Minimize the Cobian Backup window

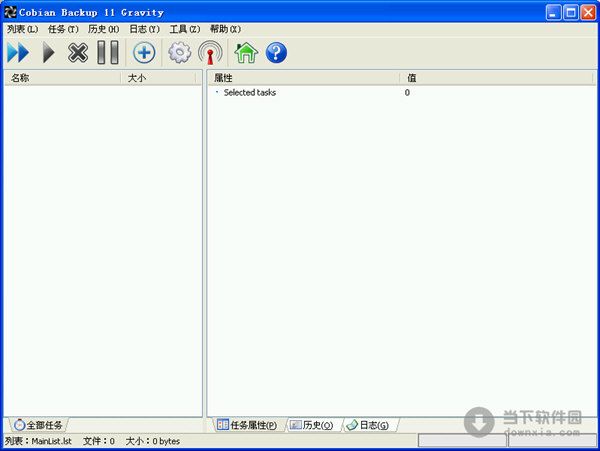coord(553,13)
